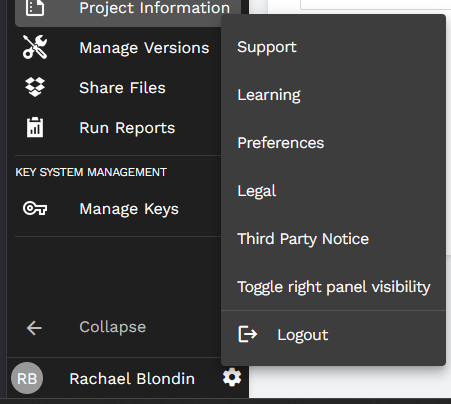Click the Project Information document icon

tap(35, 7)
